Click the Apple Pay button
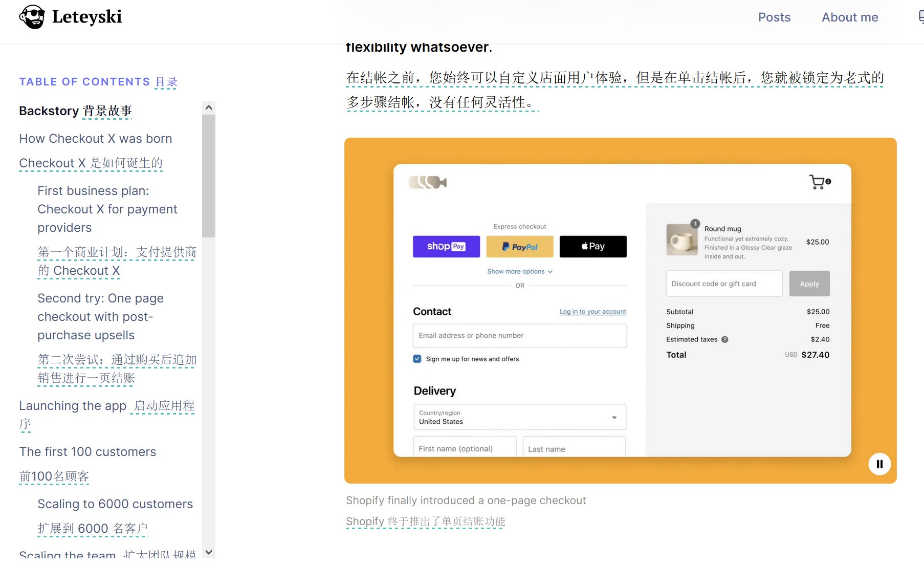 (x=593, y=247)
